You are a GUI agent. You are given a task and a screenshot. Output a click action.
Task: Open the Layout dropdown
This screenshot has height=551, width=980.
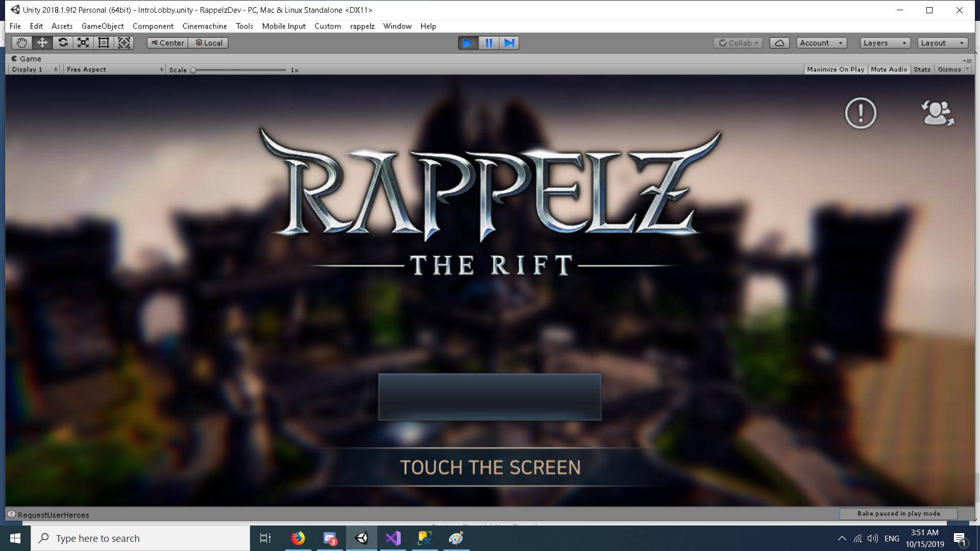(x=942, y=43)
